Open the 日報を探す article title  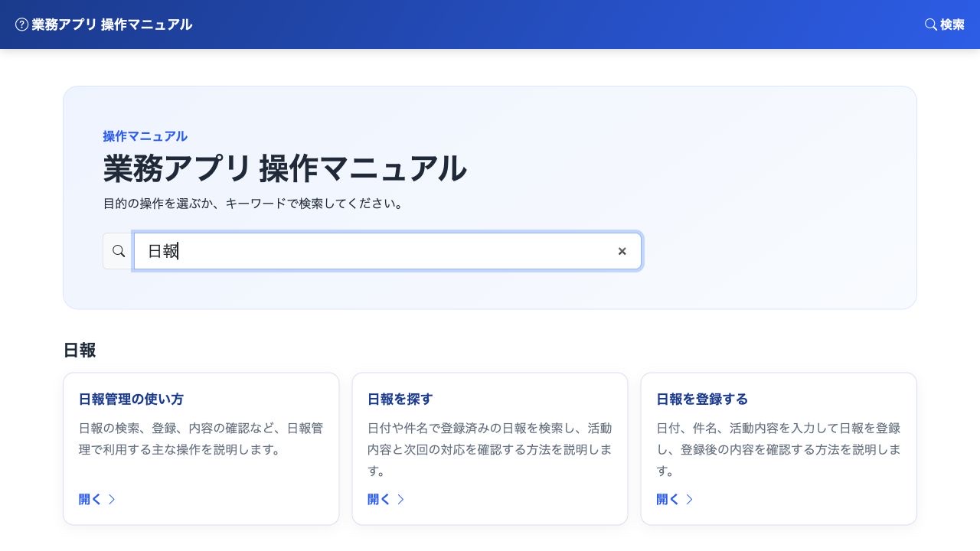tap(400, 399)
